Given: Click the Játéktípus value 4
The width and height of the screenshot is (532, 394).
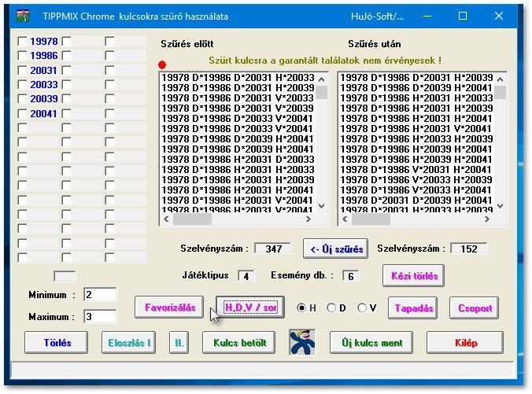Looking at the screenshot, I should point(246,276).
